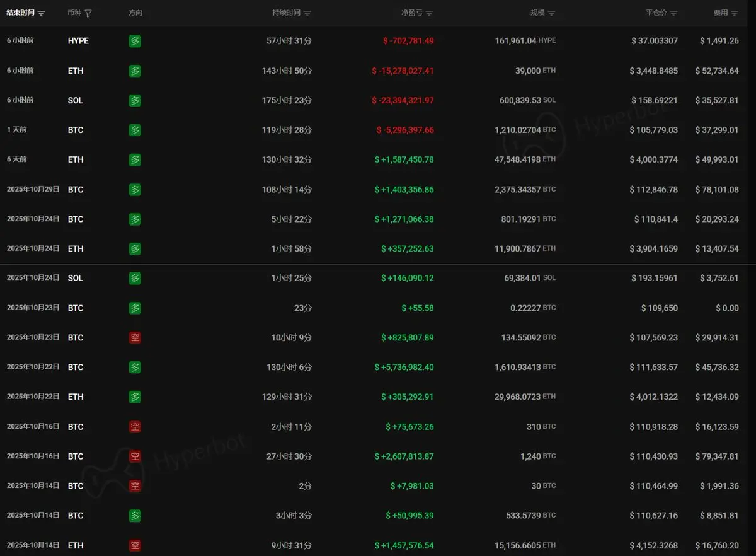Viewport: 756px width, 556px height.
Task: Click the 多 badge in the +1,271,066.38 BTC row
Action: click(135, 219)
